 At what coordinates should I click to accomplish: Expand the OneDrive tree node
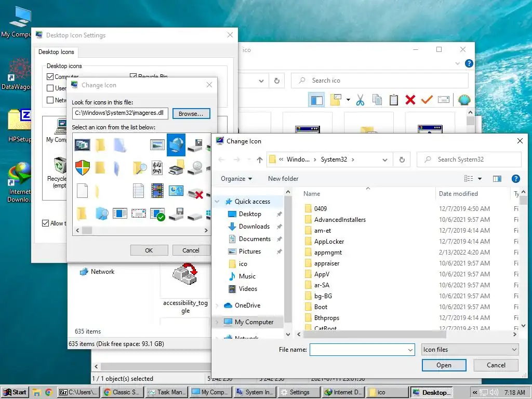[217, 305]
